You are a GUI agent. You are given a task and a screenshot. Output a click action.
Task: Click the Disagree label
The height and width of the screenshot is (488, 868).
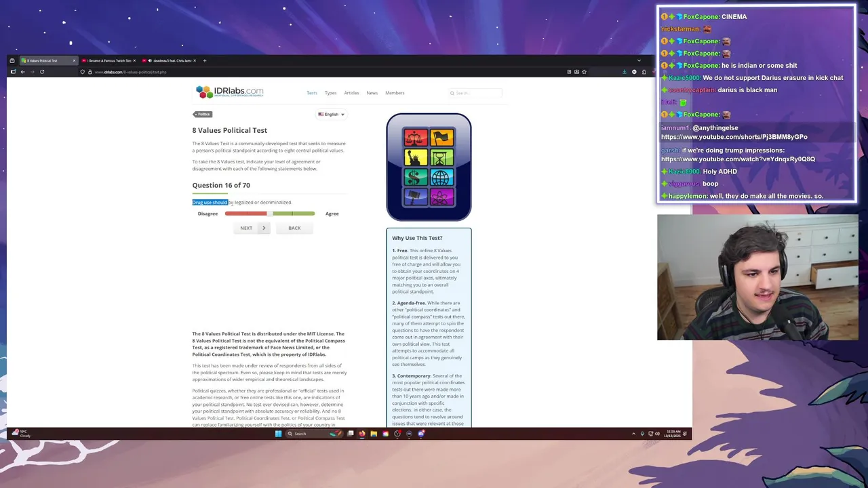(x=208, y=213)
